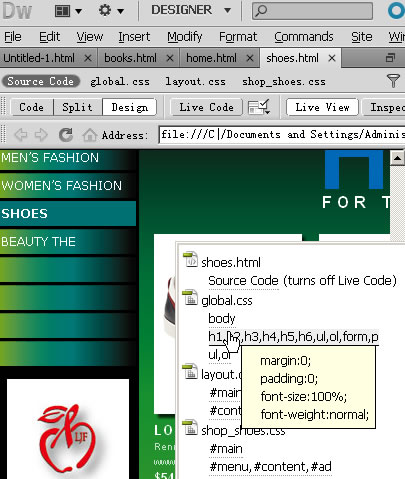Screen dimensions: 405x479
Task: Toggle the Live View button
Action: click(322, 107)
